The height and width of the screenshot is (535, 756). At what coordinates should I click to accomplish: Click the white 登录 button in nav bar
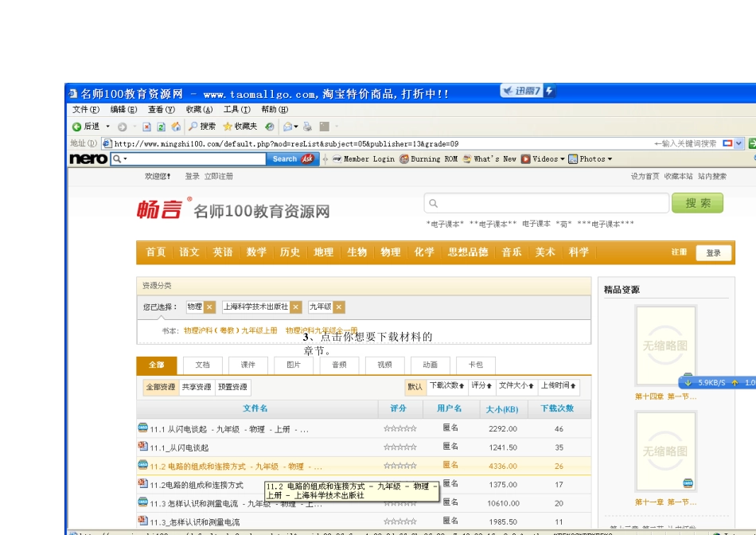coord(714,253)
